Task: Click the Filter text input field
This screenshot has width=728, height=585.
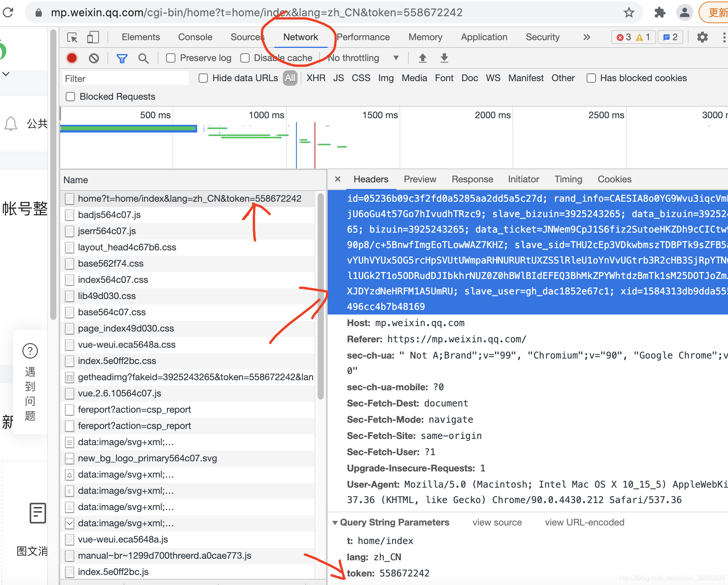Action: 125,78
